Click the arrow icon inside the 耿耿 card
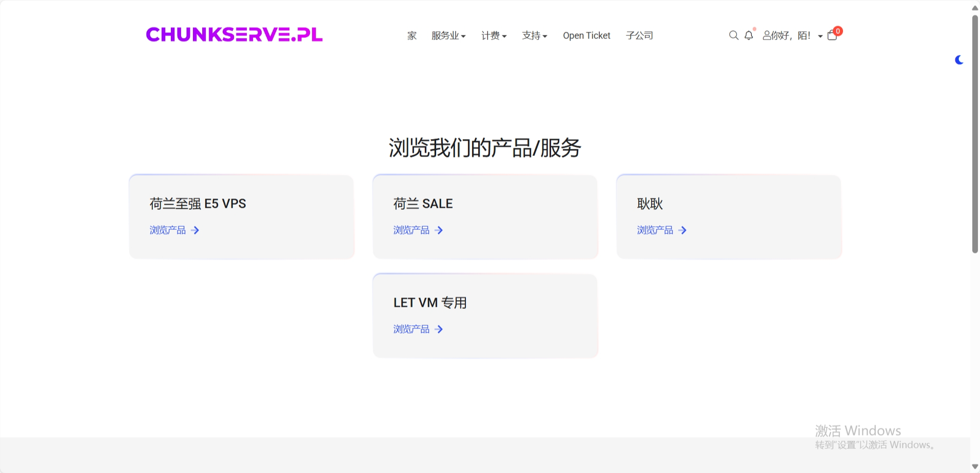This screenshot has height=473, width=980. coord(682,230)
